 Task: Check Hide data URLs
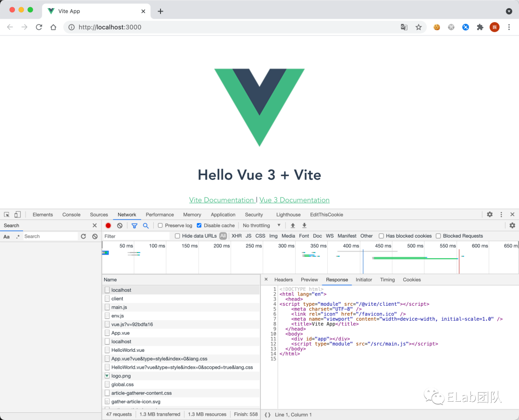[177, 236]
